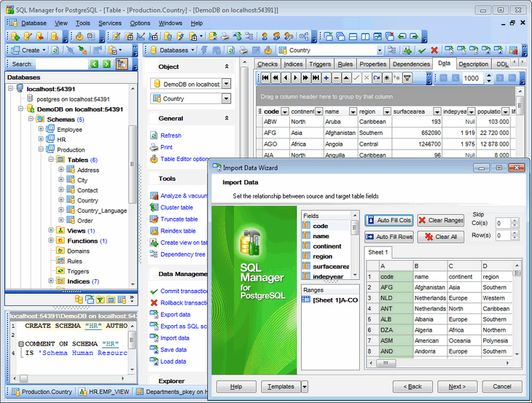Screen dimensions: 532x403
Task: Go to first record in data navigator
Action: pyautogui.click(x=265, y=78)
